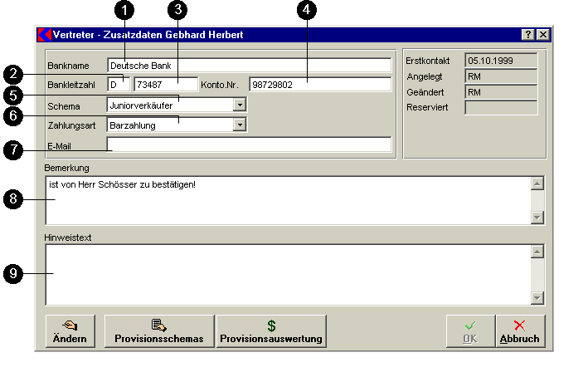Open Provisionsschemas button
Screen dimensions: 588x377
click(159, 331)
